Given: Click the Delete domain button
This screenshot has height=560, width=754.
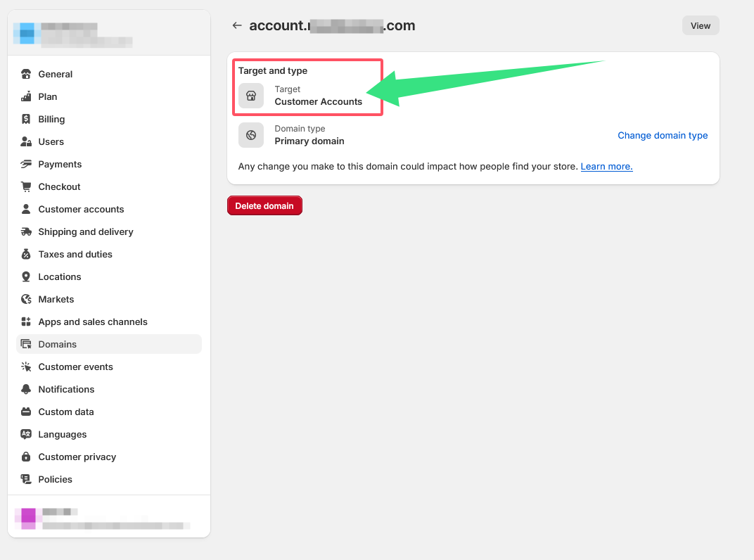Looking at the screenshot, I should tap(264, 205).
